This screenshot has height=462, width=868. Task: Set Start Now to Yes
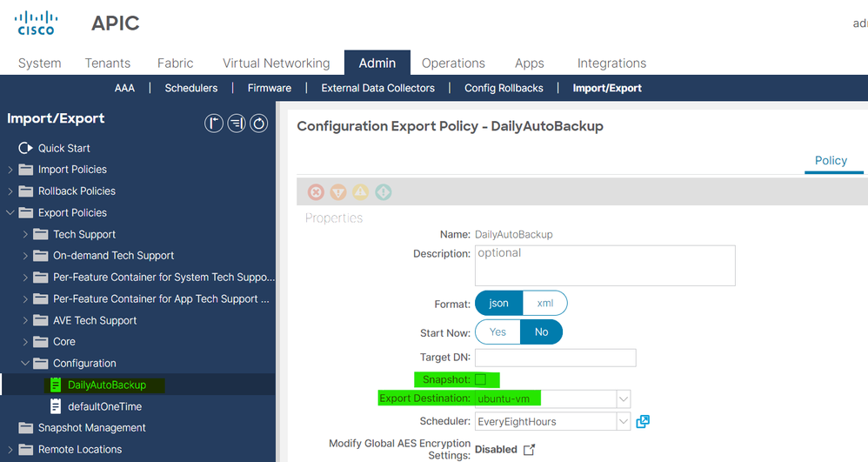pyautogui.click(x=497, y=331)
